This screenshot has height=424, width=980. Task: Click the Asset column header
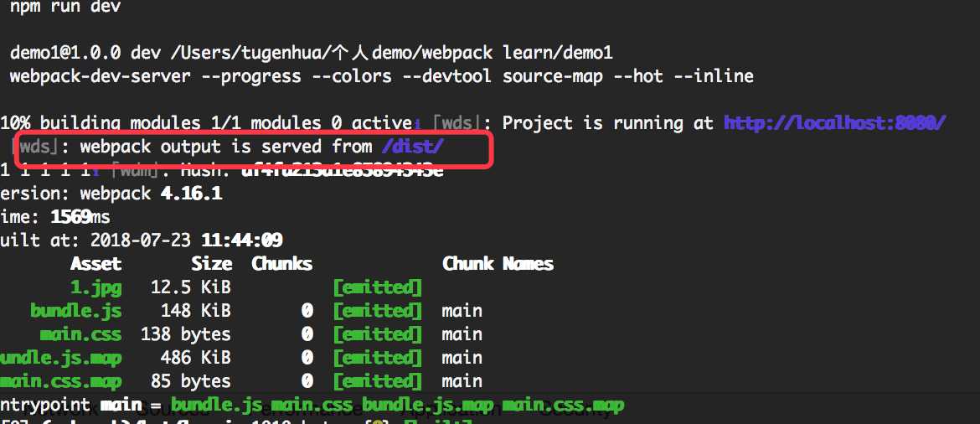(95, 264)
